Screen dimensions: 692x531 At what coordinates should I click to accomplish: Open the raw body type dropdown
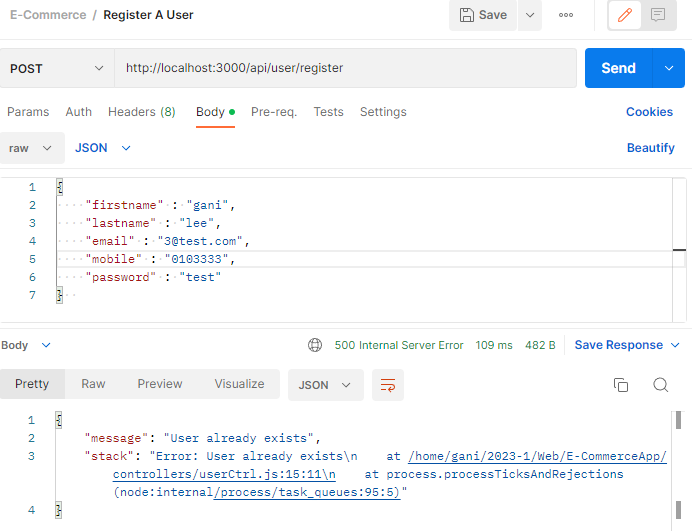point(31,148)
